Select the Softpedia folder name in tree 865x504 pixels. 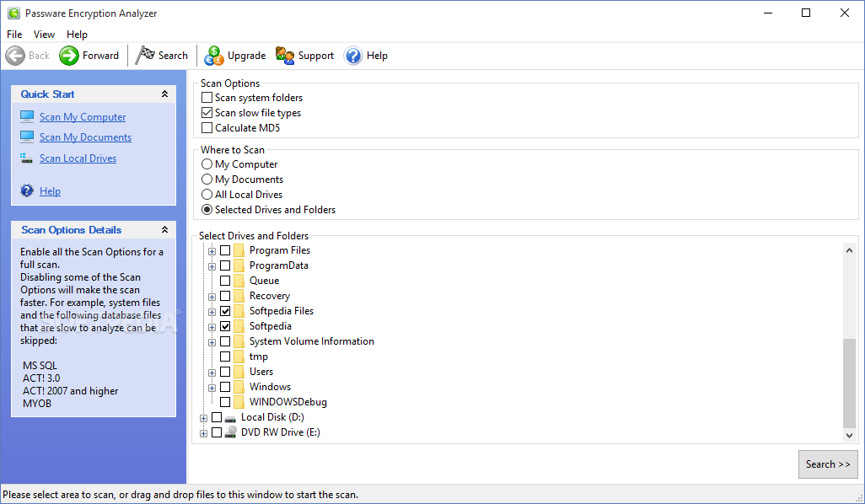[271, 326]
